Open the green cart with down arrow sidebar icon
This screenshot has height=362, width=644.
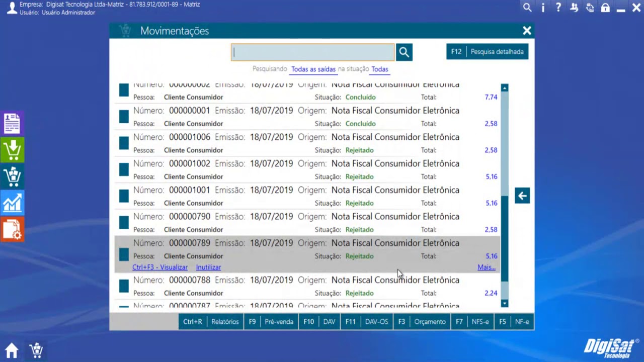(x=12, y=150)
